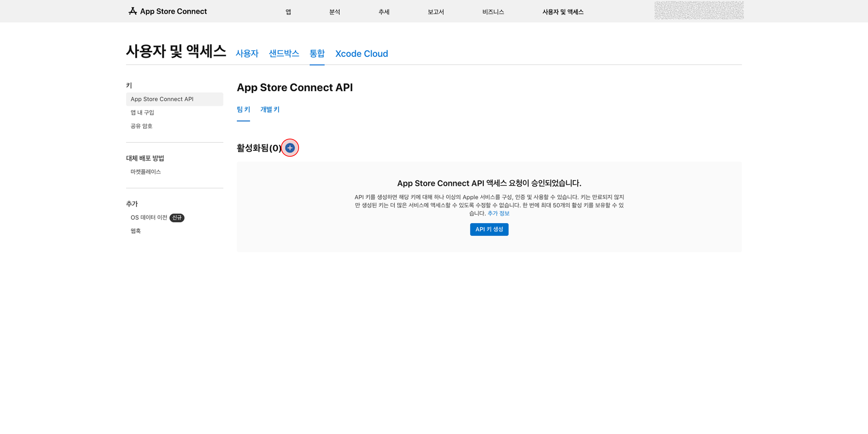
Task: Switch to the Xcode Cloud tab
Action: click(362, 54)
